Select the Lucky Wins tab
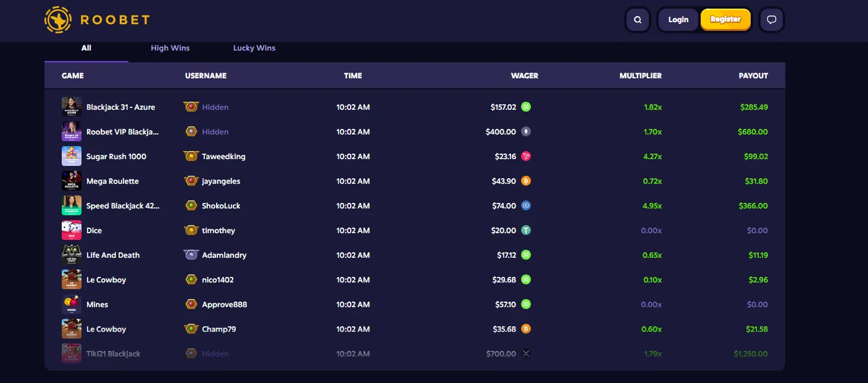Viewport: 868px width, 383px height. click(x=254, y=48)
